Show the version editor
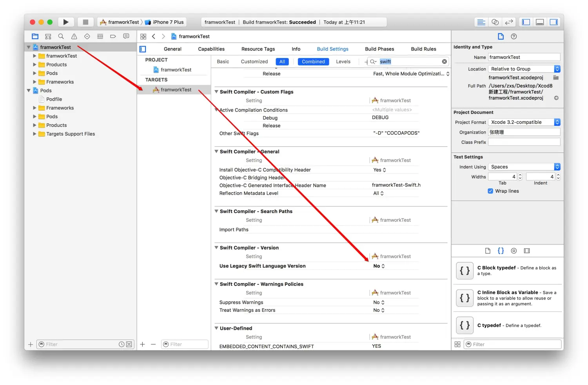 [509, 22]
